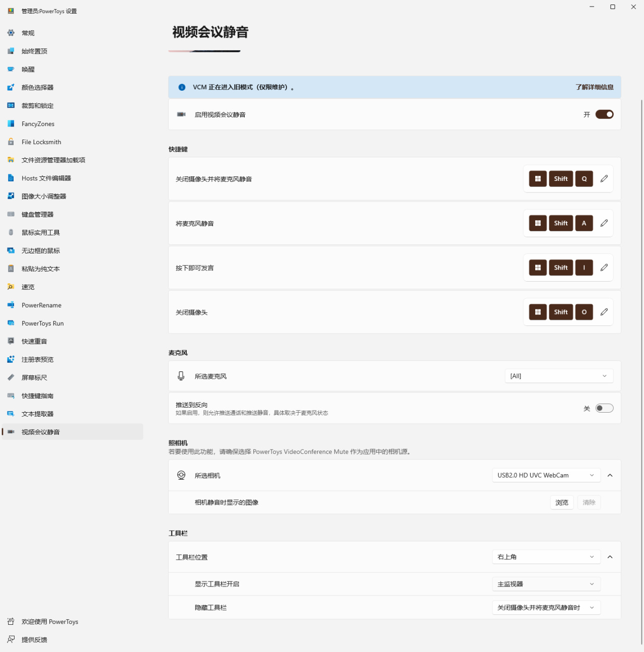Click Win key in 关闭摄像头并将麦克风静音 shortcut
The height and width of the screenshot is (652, 644).
coord(538,178)
